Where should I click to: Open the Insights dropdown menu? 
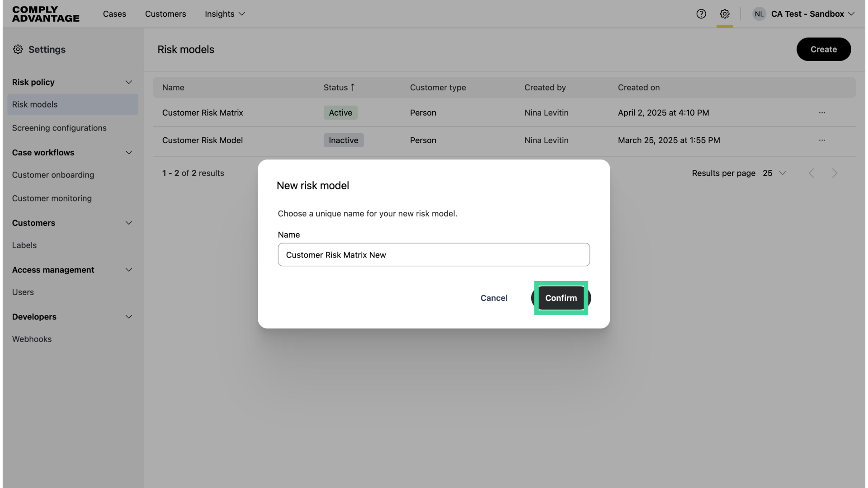pyautogui.click(x=225, y=14)
